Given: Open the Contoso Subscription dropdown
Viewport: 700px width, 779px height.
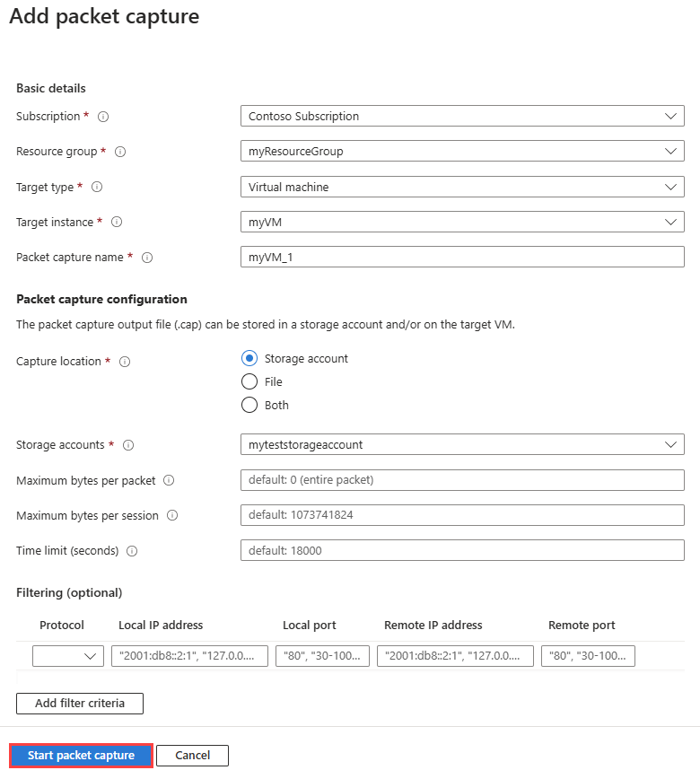Looking at the screenshot, I should 462,116.
